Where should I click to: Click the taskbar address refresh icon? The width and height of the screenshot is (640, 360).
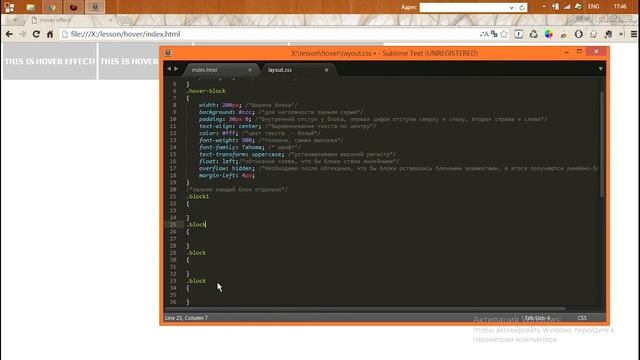tap(522, 7)
